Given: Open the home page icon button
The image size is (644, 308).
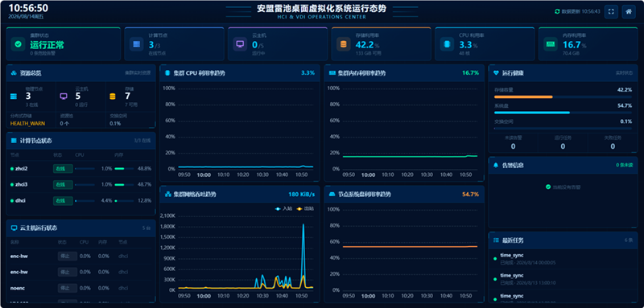Looking at the screenshot, I should point(629,11).
